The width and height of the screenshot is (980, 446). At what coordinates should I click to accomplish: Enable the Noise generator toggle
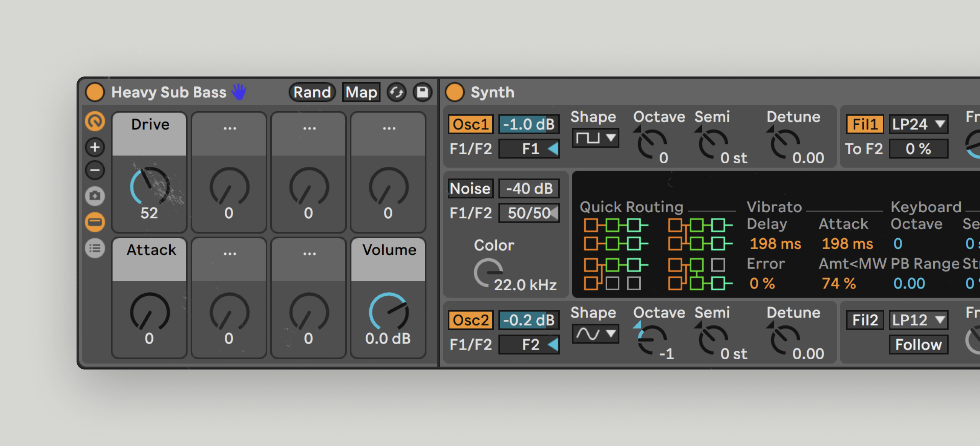(470, 189)
